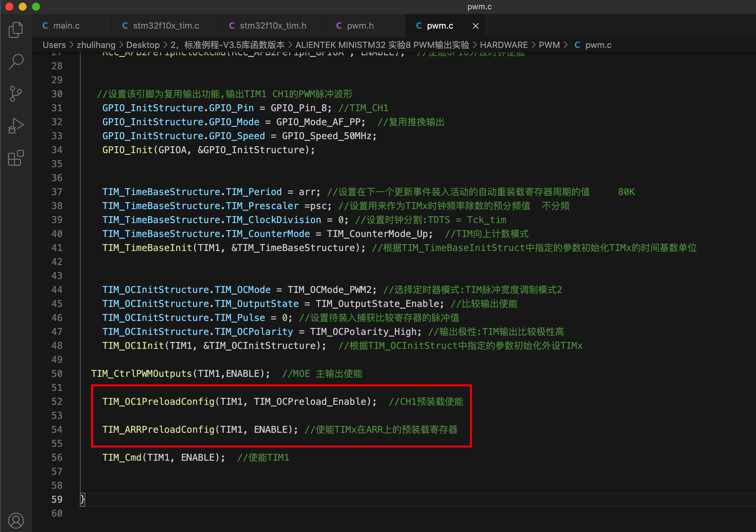Click the yellow macOS minimize button
Viewport: 756px width, 532px height.
23,7
